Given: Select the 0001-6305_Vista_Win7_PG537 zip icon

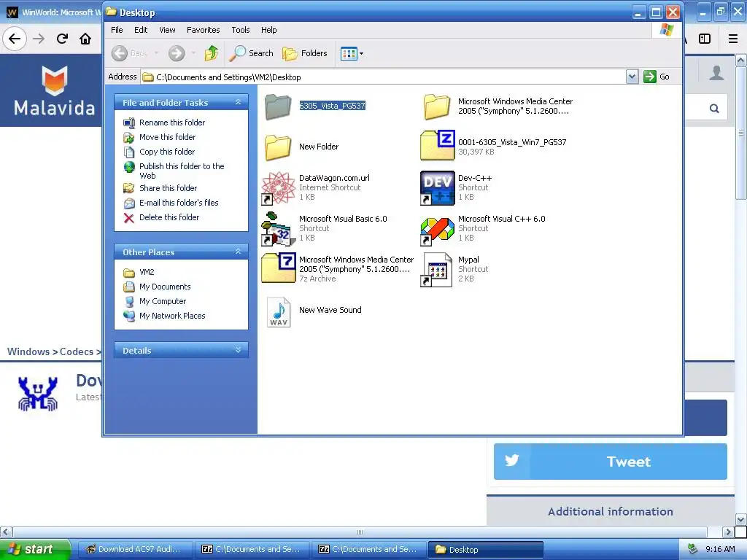Looking at the screenshot, I should pos(438,145).
